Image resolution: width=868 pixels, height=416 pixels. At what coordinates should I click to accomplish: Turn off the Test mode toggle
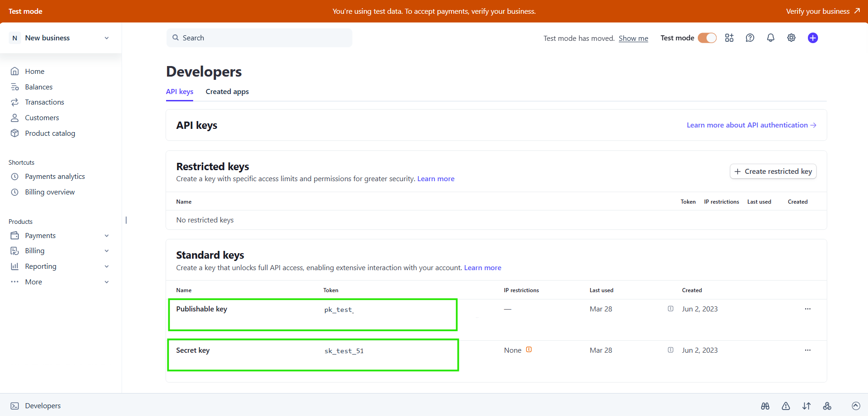click(x=707, y=38)
